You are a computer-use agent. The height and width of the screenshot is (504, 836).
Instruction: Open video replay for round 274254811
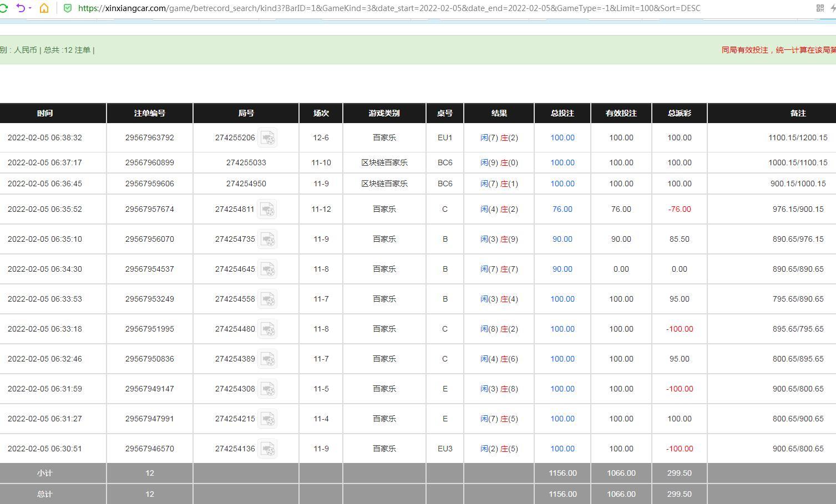tap(267, 210)
